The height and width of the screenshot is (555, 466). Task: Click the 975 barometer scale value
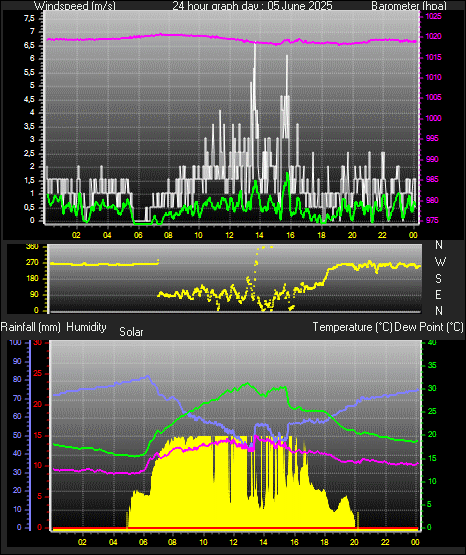pyautogui.click(x=432, y=220)
